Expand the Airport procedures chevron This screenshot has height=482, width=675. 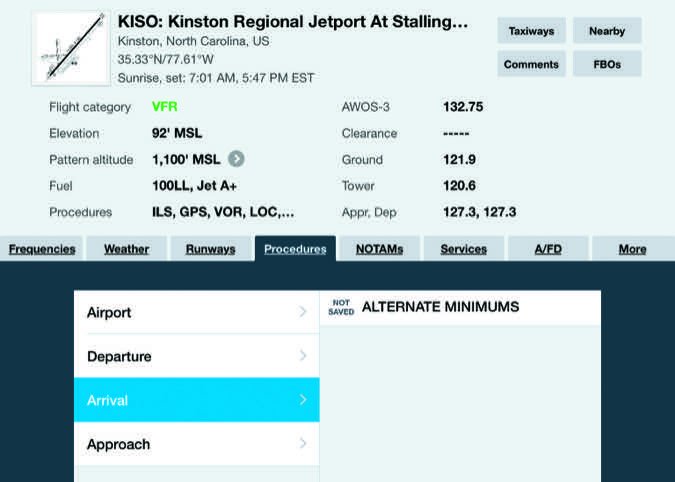click(x=303, y=313)
